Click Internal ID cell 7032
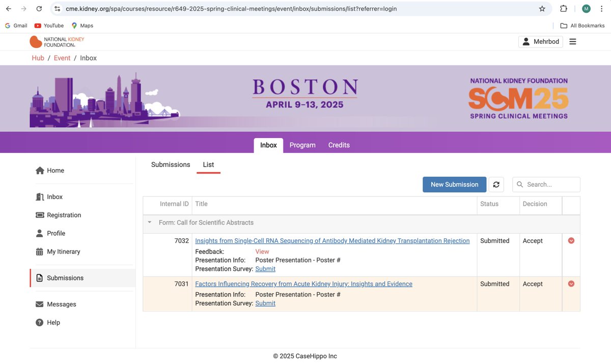The height and width of the screenshot is (364, 611). pyautogui.click(x=181, y=241)
